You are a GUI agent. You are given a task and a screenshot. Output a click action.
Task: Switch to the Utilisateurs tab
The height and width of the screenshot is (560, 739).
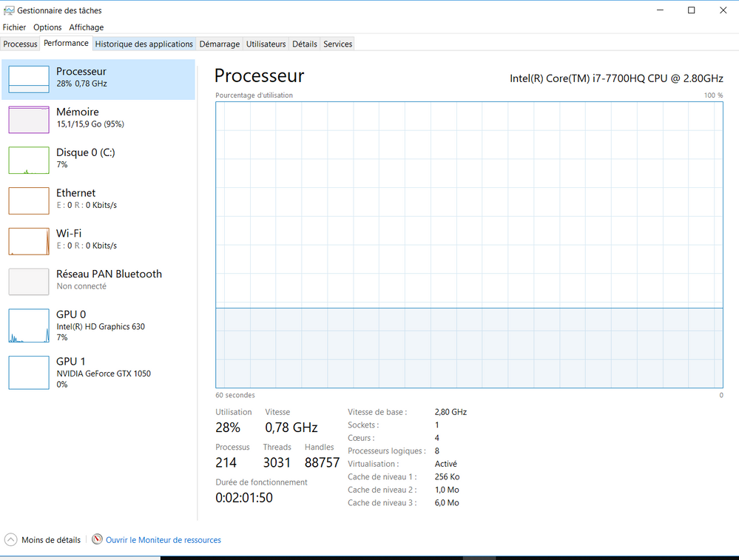tap(266, 44)
